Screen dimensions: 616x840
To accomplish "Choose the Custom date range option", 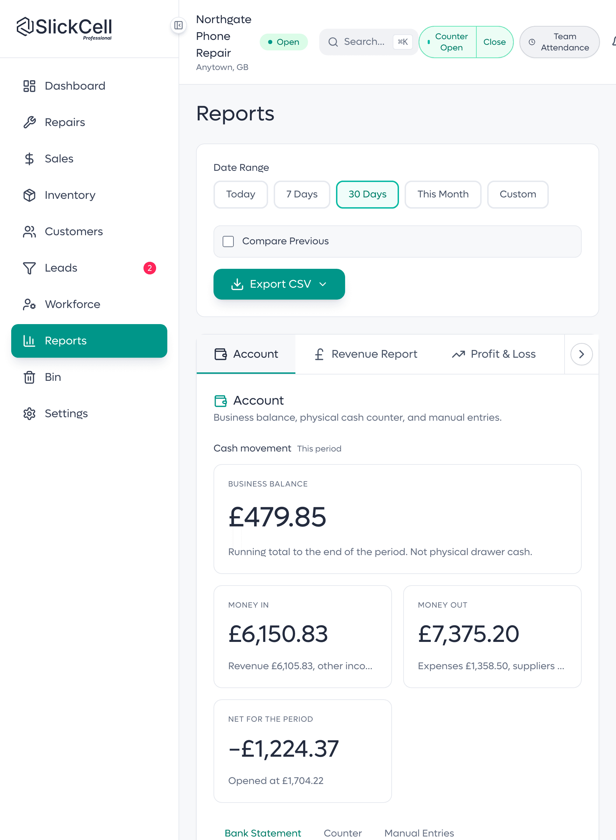I will coord(518,194).
